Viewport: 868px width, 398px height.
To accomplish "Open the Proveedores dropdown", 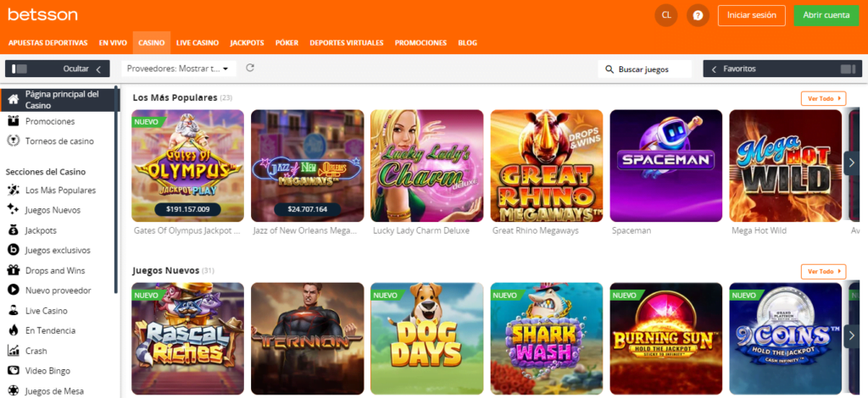I will pyautogui.click(x=179, y=69).
